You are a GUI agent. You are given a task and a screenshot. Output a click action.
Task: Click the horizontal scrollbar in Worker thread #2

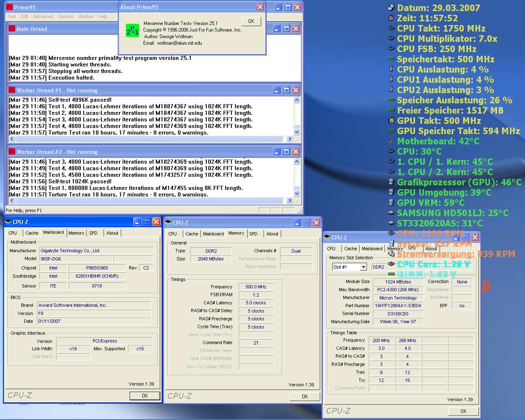[149, 201]
